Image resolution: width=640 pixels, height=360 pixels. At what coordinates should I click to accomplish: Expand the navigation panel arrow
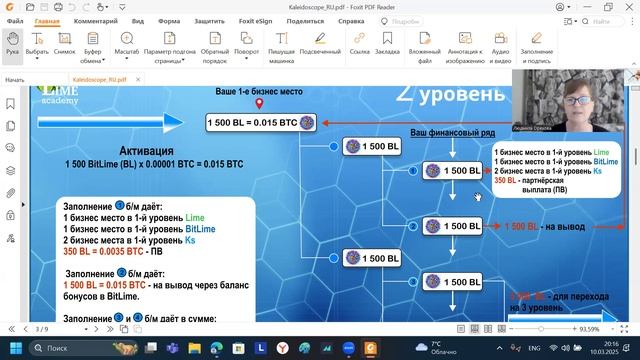point(23,204)
